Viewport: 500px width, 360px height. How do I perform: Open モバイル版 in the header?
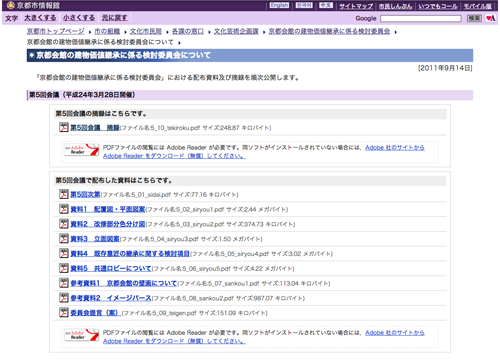tap(477, 6)
